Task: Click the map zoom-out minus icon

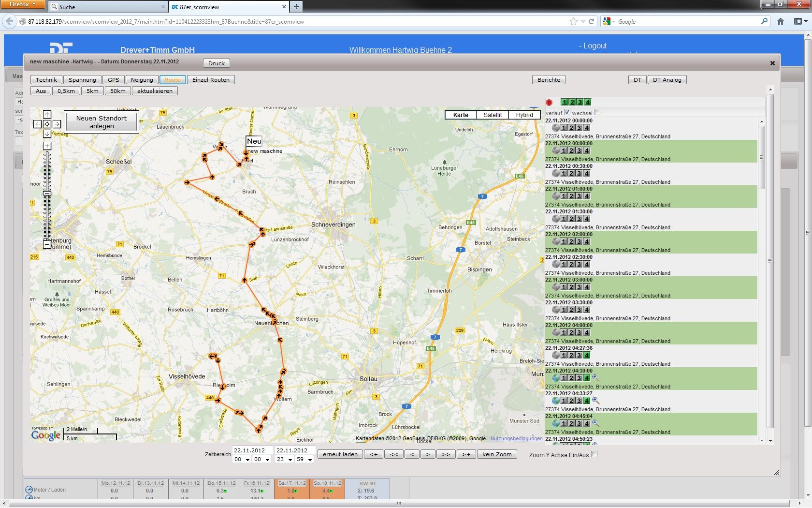Action: coord(47,245)
